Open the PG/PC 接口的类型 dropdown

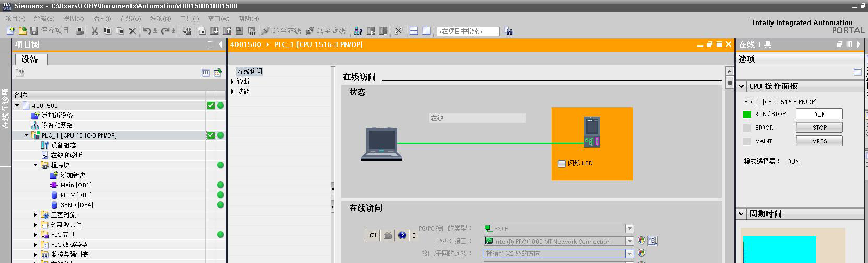click(629, 228)
